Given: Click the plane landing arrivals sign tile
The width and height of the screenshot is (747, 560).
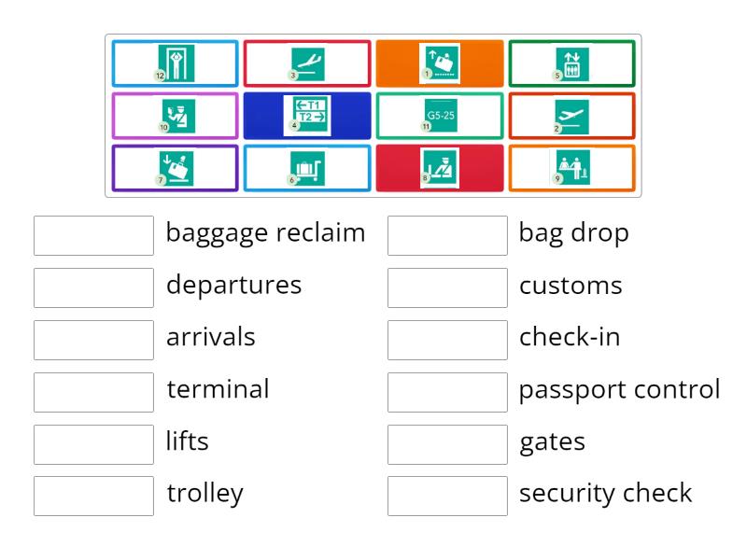Looking at the screenshot, I should [306, 63].
